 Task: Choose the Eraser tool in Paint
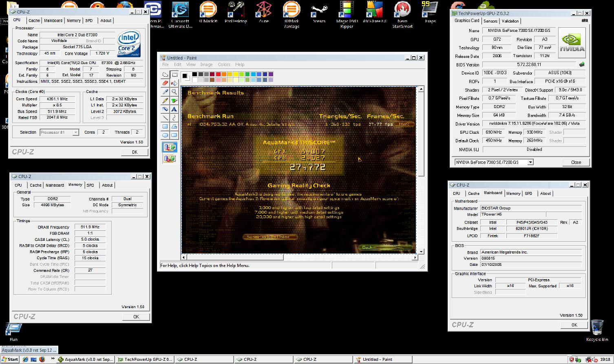click(x=165, y=83)
